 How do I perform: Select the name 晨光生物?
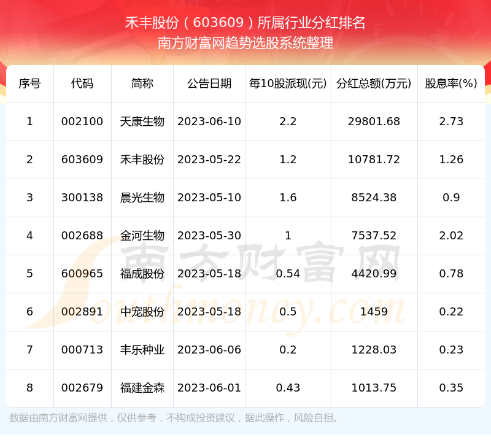point(142,198)
